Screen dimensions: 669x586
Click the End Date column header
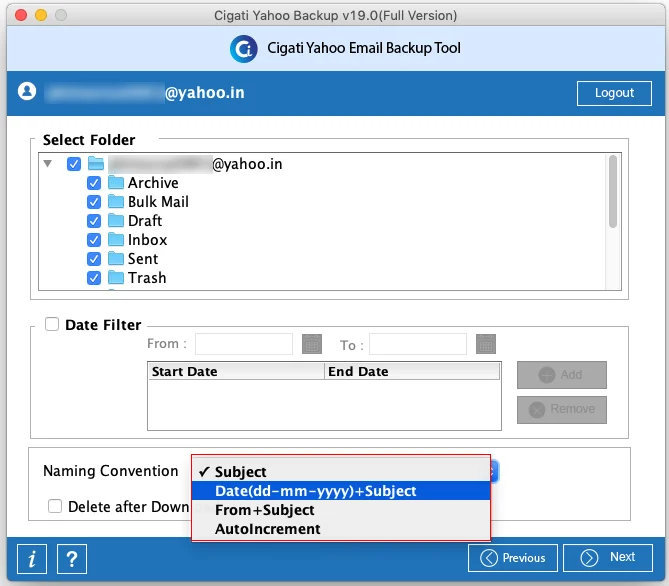(x=412, y=371)
